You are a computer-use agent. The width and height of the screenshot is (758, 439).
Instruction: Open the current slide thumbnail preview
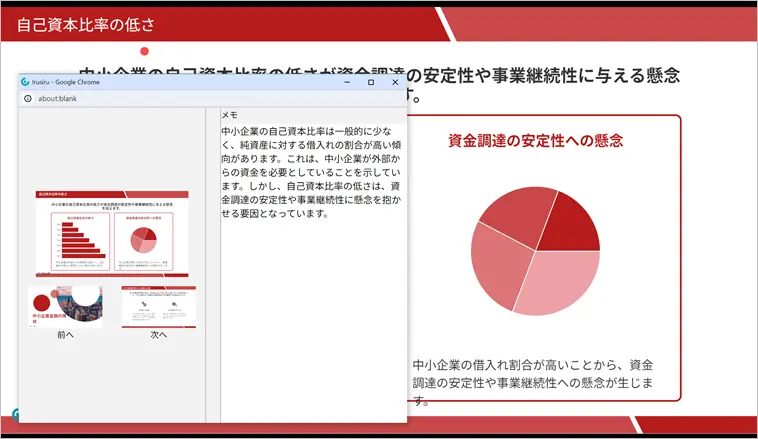click(112, 234)
